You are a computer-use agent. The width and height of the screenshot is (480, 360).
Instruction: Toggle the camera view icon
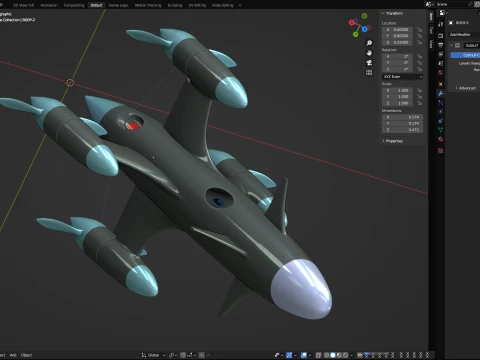pos(369,63)
